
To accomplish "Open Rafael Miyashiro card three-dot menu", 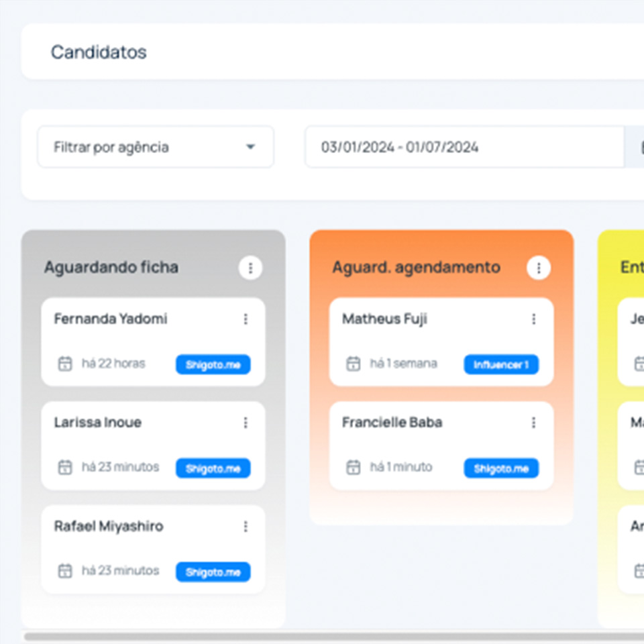I will coord(246,527).
